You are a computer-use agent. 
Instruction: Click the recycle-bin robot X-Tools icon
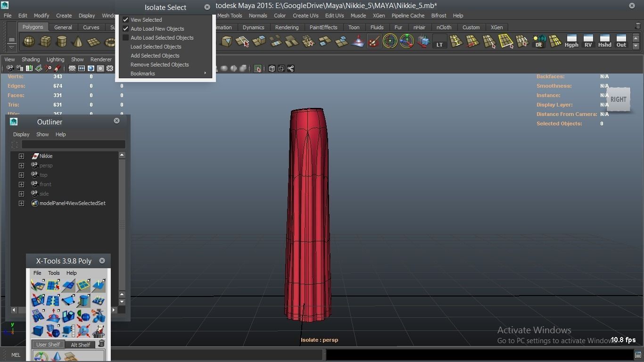(x=99, y=331)
